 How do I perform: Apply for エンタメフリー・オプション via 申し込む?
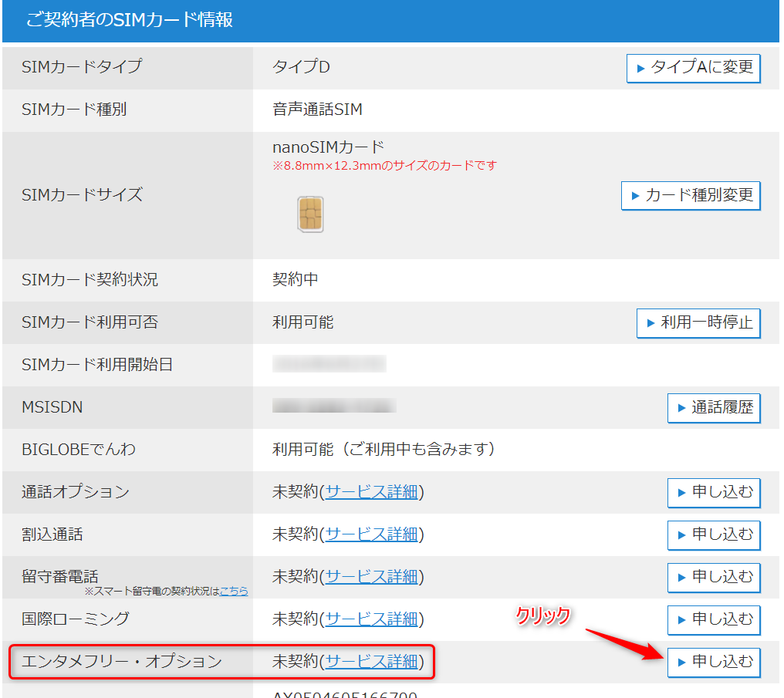713,662
